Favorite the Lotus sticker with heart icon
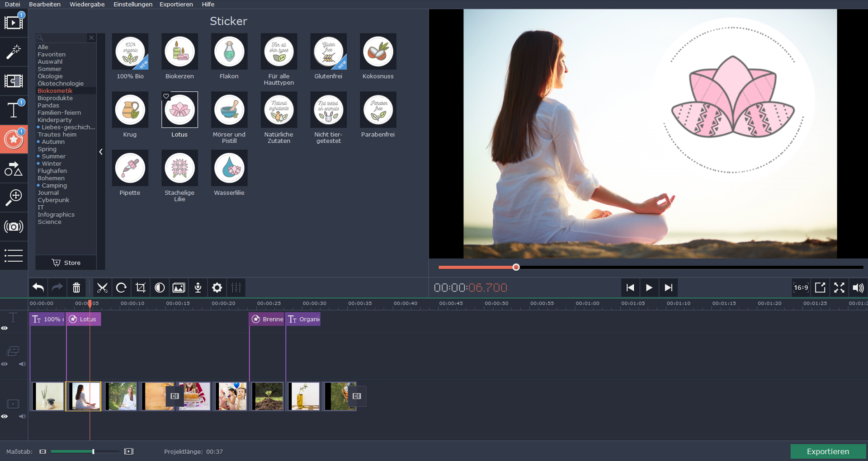Screen dimensions: 868x461 (x=166, y=96)
